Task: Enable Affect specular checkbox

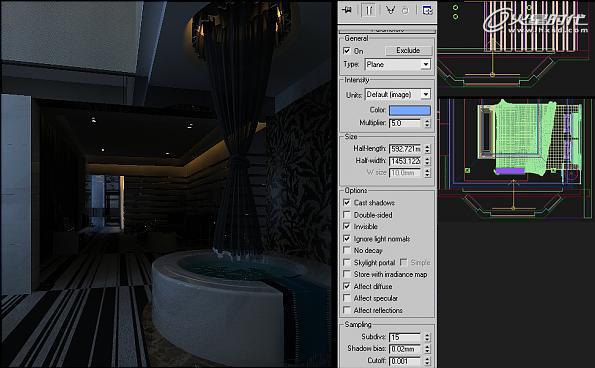Action: (347, 298)
